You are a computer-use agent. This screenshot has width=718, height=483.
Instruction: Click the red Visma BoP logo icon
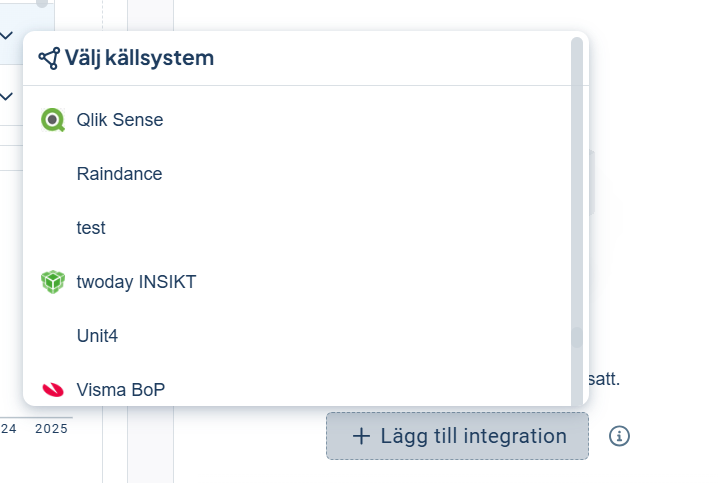(52, 389)
